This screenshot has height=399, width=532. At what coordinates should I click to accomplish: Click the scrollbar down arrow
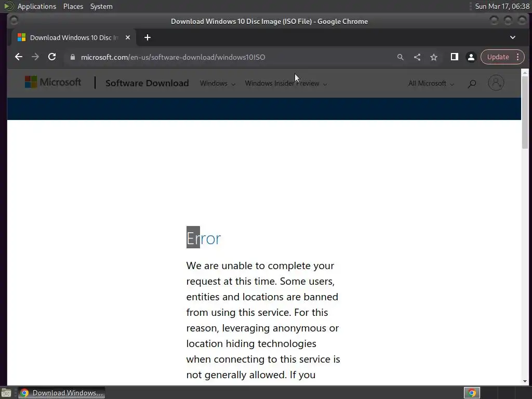pos(525,381)
